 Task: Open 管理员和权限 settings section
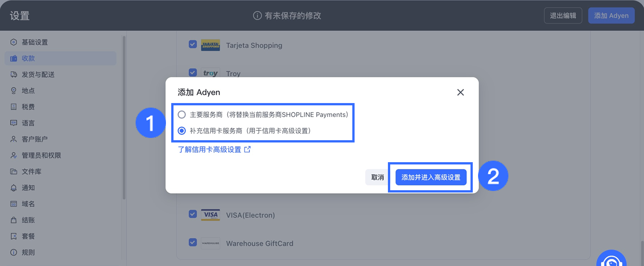pyautogui.click(x=61, y=155)
